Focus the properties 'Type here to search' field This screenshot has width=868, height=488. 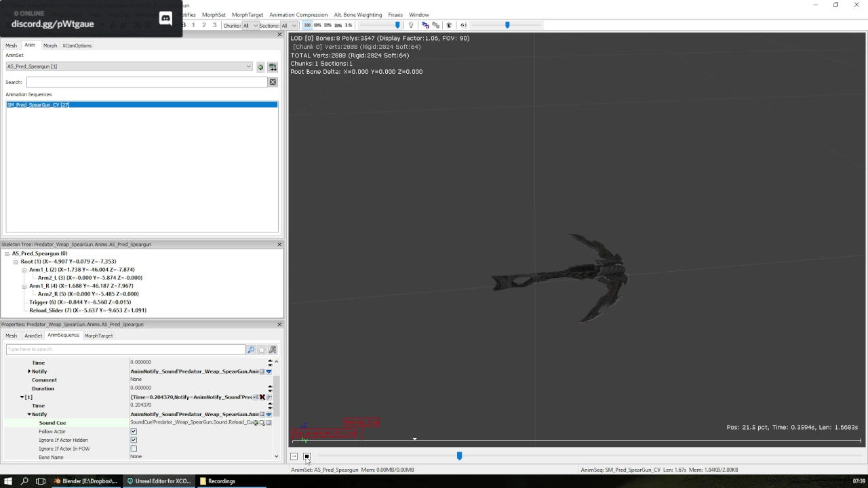click(125, 350)
